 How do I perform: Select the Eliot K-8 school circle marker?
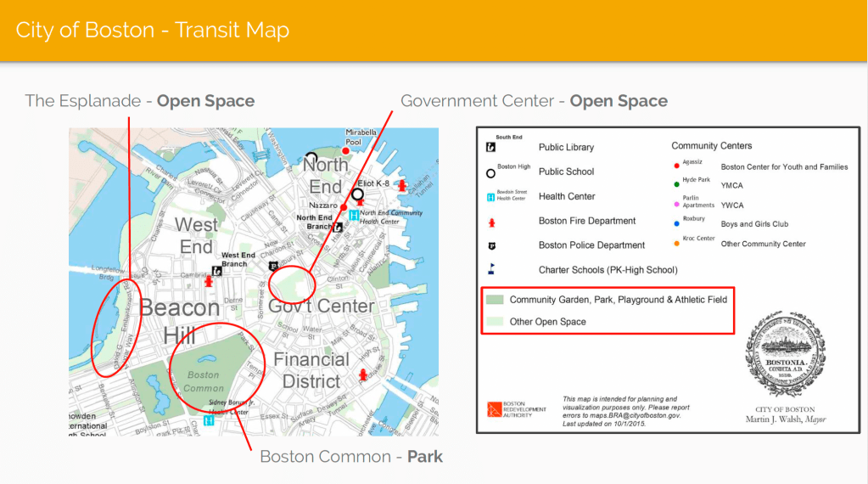click(358, 194)
